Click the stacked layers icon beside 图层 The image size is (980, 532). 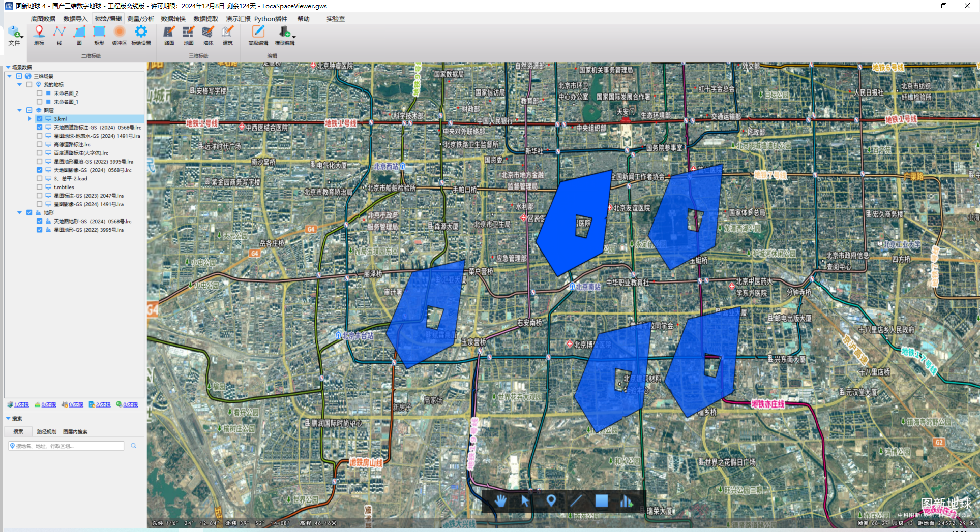(39, 110)
